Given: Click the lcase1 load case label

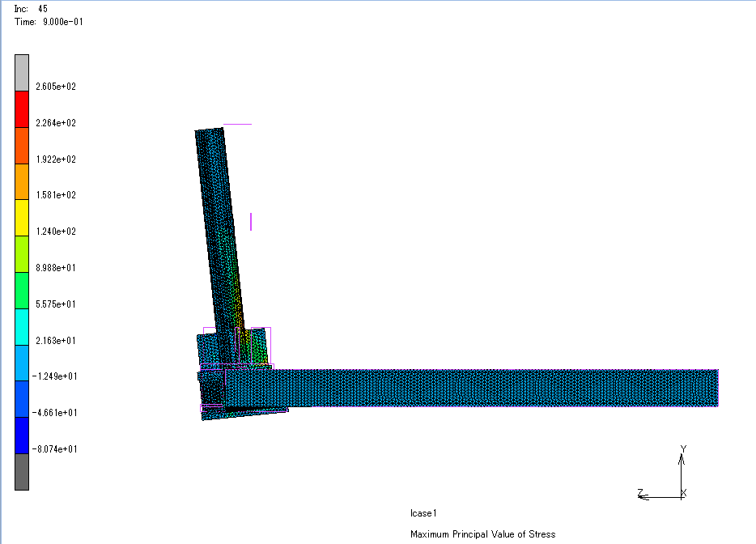Looking at the screenshot, I should (x=423, y=513).
